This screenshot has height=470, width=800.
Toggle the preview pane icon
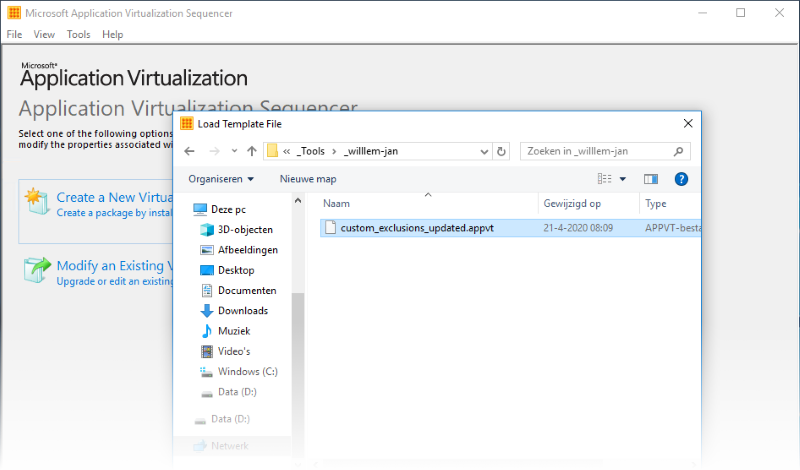point(651,179)
